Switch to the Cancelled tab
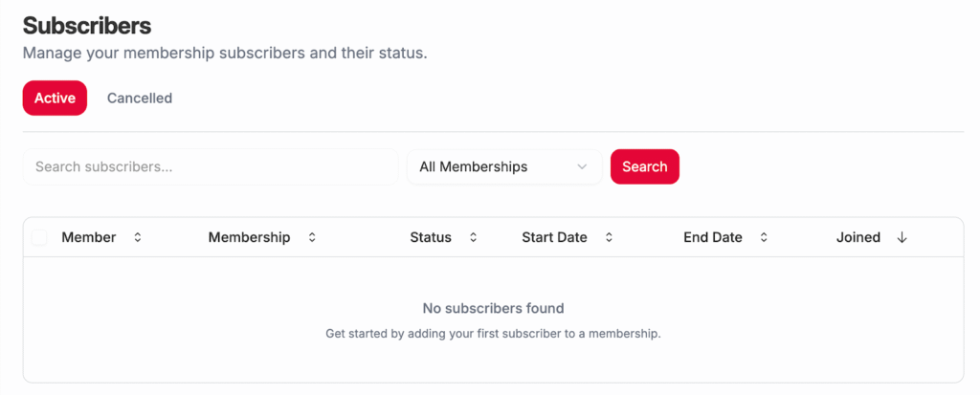 click(x=140, y=98)
